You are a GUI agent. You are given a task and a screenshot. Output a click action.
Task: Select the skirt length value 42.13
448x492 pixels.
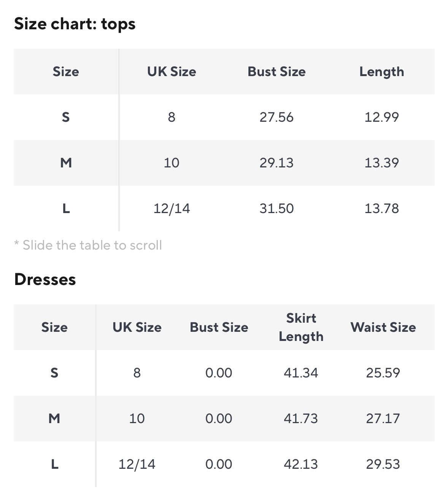coord(301,464)
